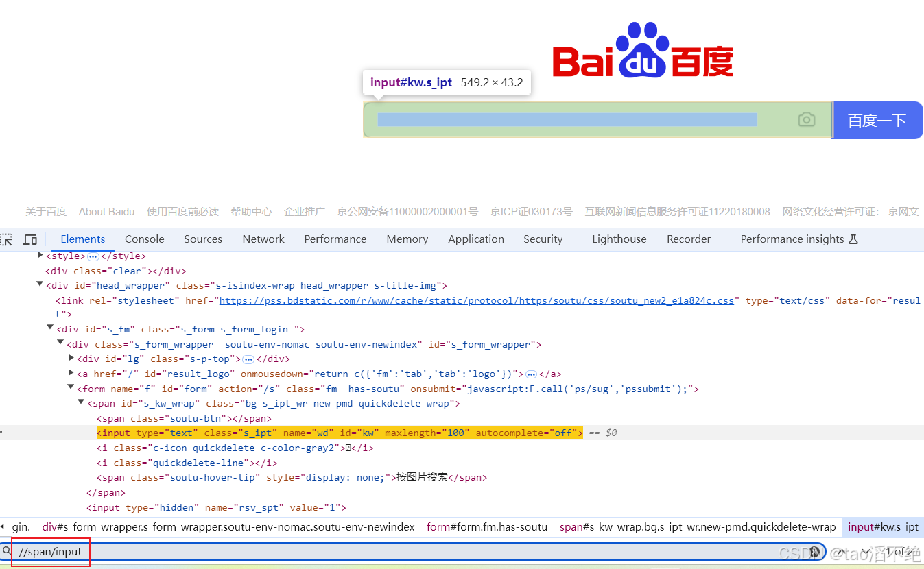Expand the div id lg node
Viewport: 924px width, 569px height.
point(71,359)
